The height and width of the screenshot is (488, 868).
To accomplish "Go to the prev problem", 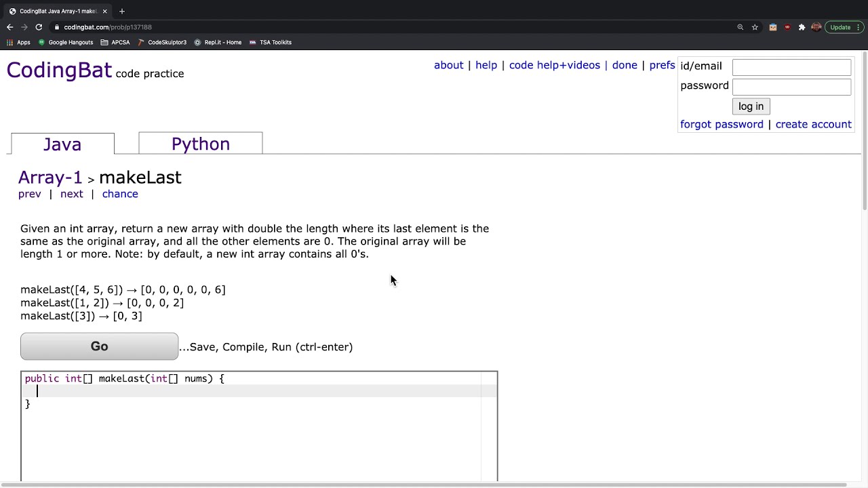I will (x=30, y=194).
